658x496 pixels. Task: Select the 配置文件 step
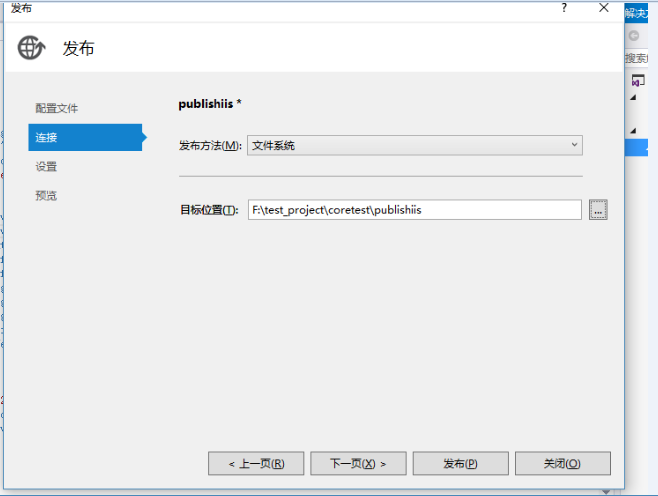point(57,108)
